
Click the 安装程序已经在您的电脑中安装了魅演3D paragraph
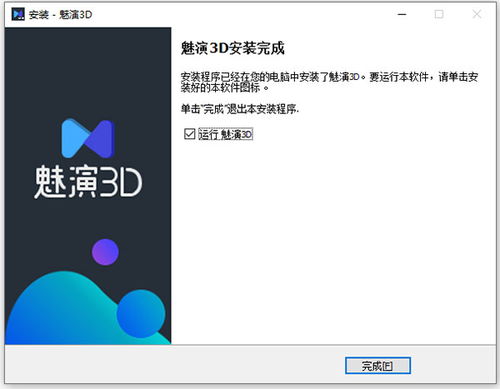coord(330,82)
